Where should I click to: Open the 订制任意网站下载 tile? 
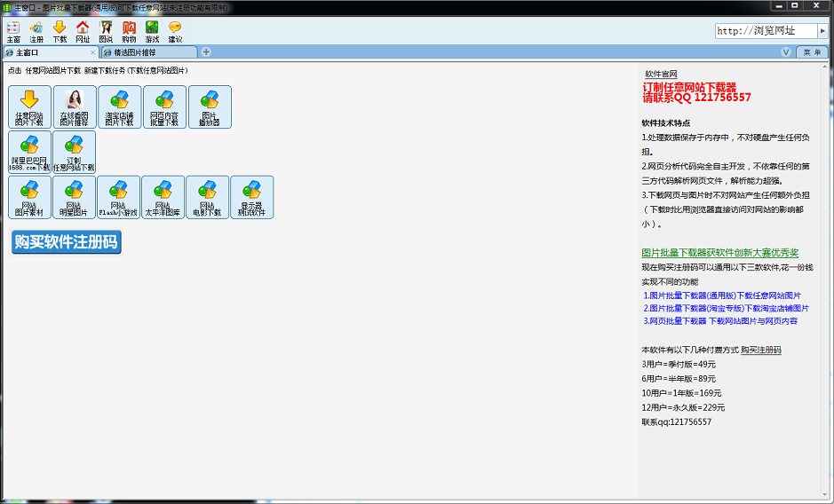pos(74,152)
